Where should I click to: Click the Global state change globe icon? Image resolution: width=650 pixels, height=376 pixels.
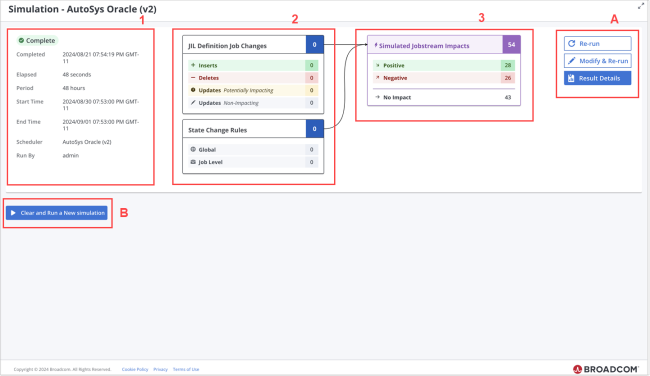193,149
